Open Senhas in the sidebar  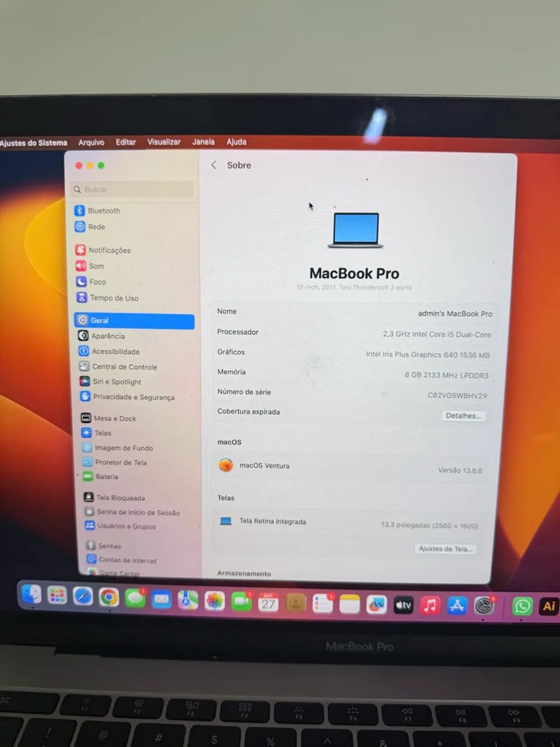click(104, 546)
